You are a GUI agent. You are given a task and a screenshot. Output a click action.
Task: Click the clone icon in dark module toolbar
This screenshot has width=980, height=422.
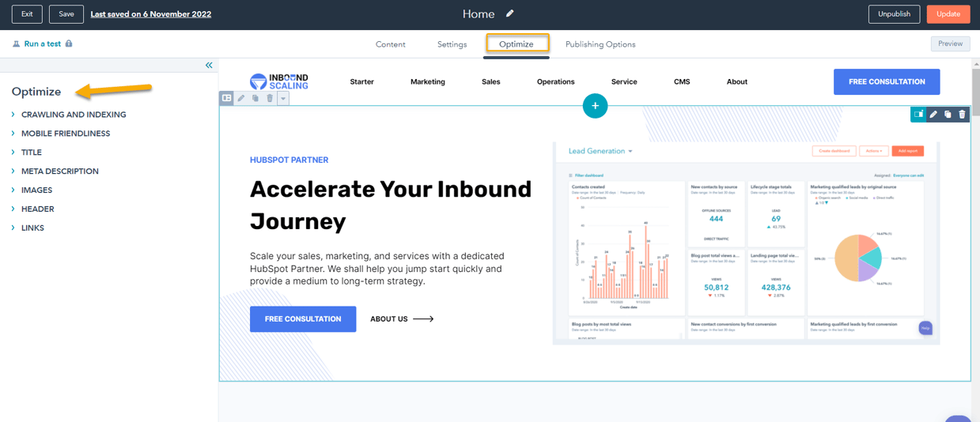pos(948,115)
